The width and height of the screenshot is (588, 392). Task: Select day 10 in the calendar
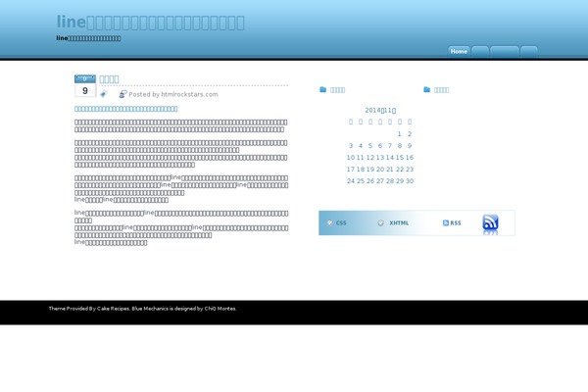click(x=351, y=158)
